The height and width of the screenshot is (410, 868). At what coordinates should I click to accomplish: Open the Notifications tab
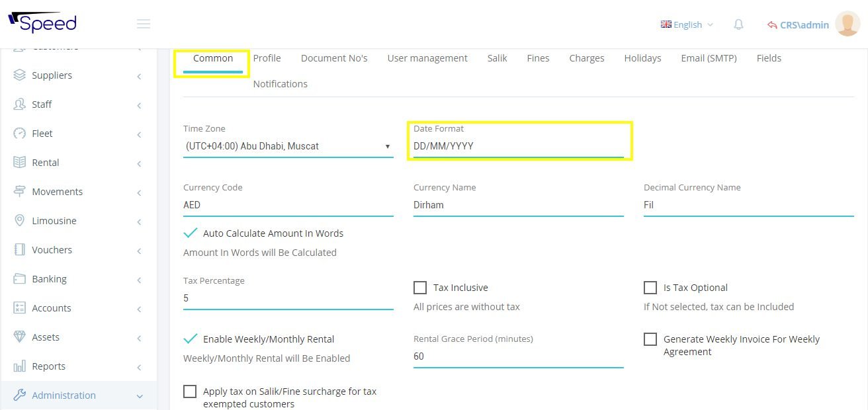point(281,84)
